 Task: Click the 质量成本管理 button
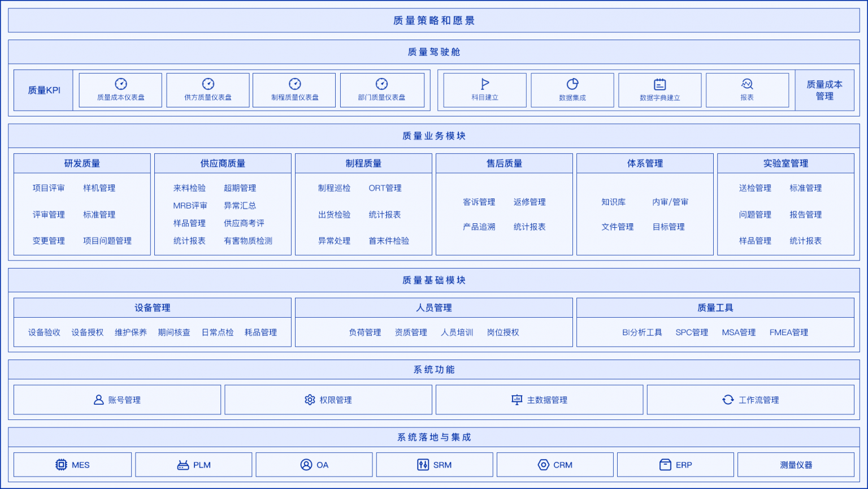(x=824, y=89)
